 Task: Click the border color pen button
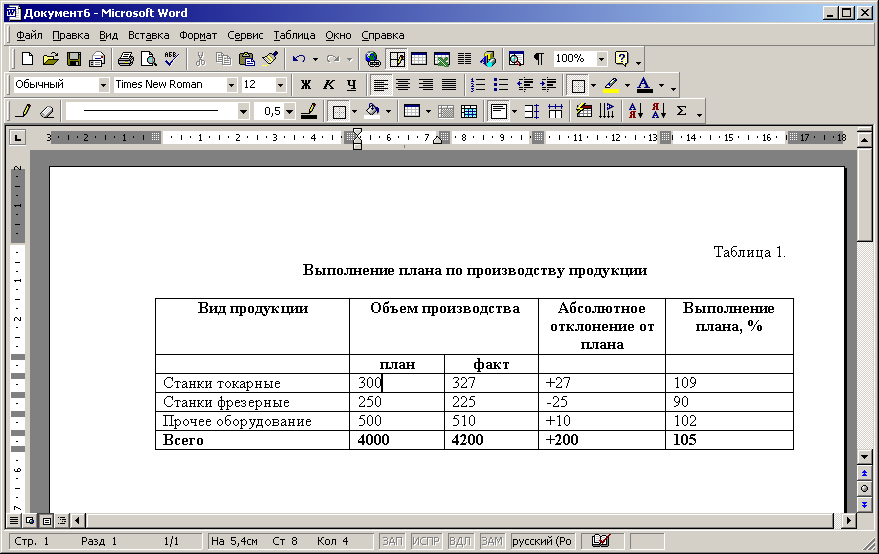pos(309,111)
